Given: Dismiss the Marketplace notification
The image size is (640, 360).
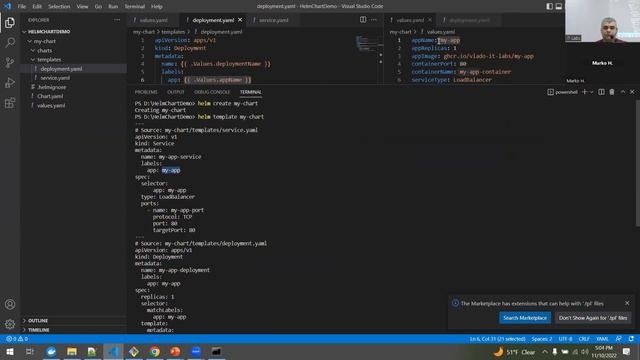Looking at the screenshot, I should pos(627,303).
